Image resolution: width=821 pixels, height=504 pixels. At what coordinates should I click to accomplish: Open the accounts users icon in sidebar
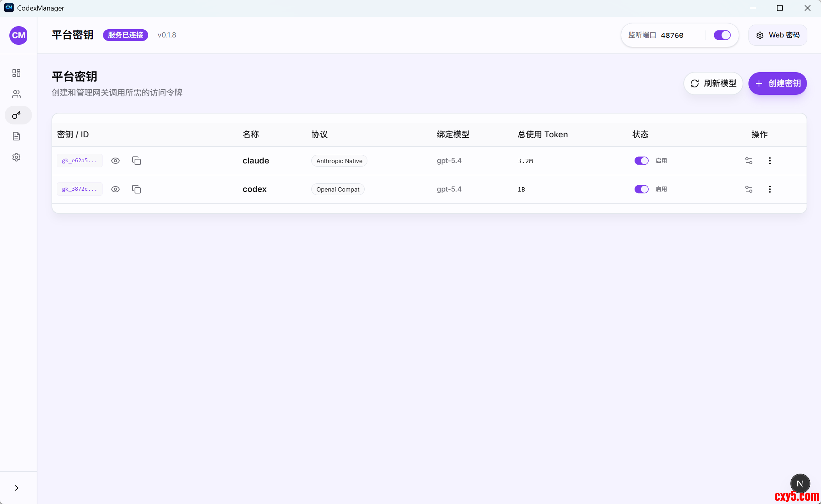point(16,94)
